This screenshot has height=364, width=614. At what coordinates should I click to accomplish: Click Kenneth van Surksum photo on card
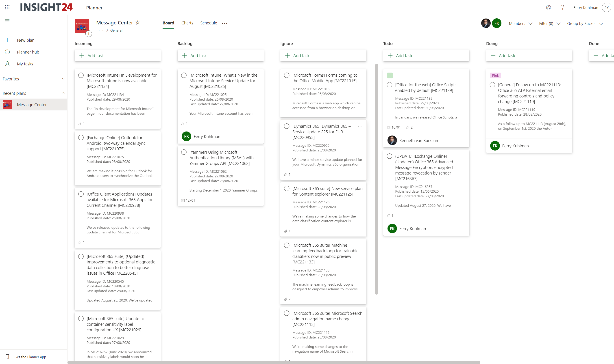[392, 140]
